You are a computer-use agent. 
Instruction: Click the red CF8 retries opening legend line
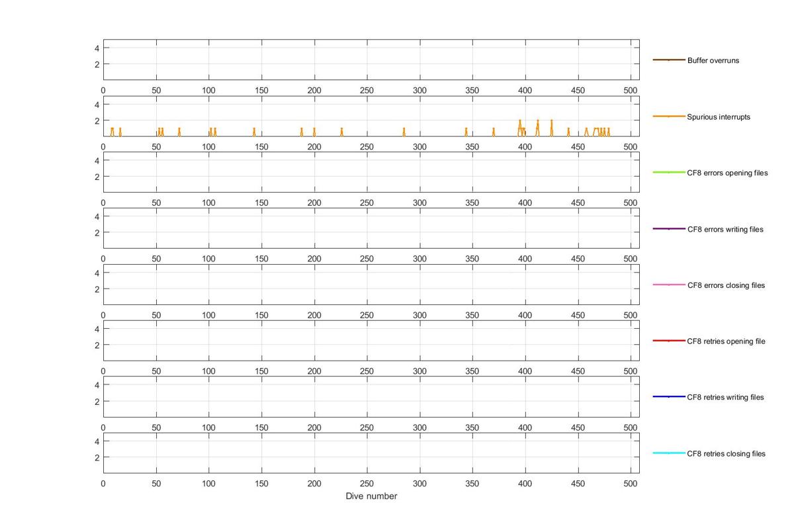point(668,341)
